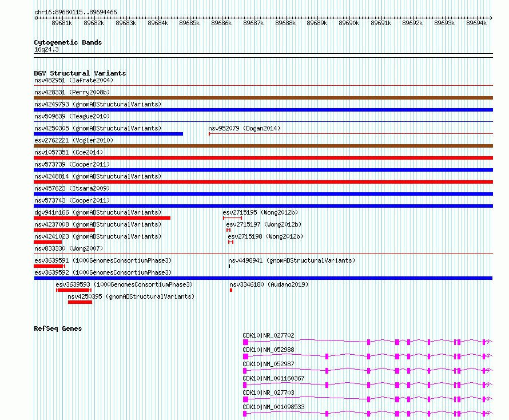Click CDK10|NM_052987 transcript label
This screenshot has width=509, height=420.
268,364
